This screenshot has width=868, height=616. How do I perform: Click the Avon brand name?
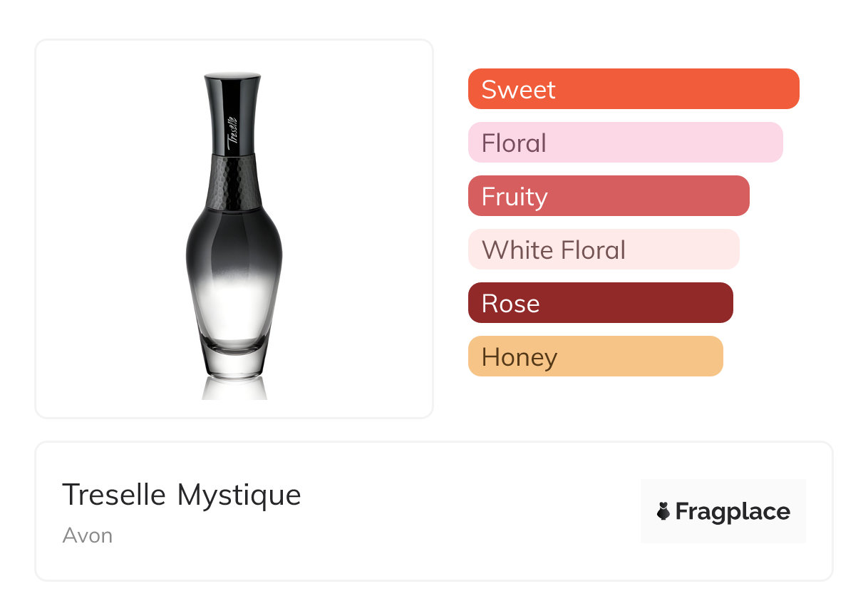click(x=88, y=535)
